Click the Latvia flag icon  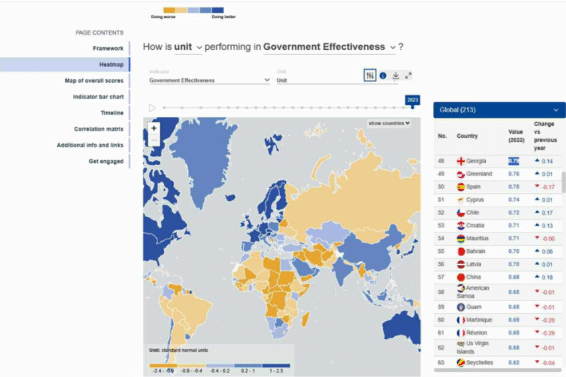(461, 264)
